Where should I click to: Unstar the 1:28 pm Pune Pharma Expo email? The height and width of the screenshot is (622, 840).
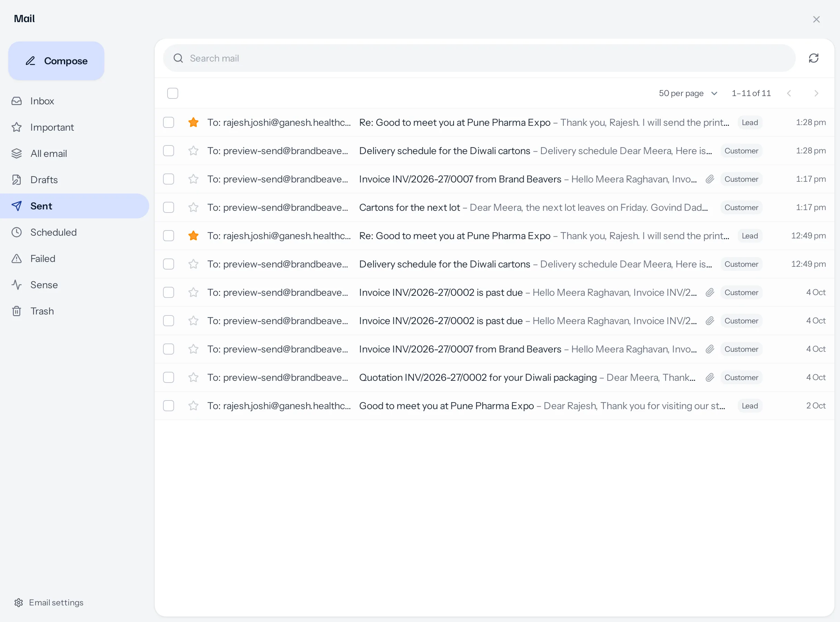[x=193, y=122]
